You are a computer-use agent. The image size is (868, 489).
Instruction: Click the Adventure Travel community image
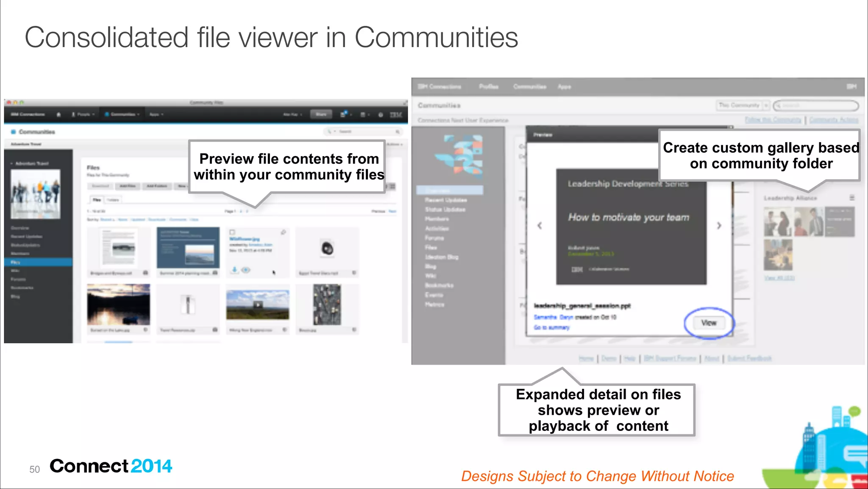click(x=36, y=194)
